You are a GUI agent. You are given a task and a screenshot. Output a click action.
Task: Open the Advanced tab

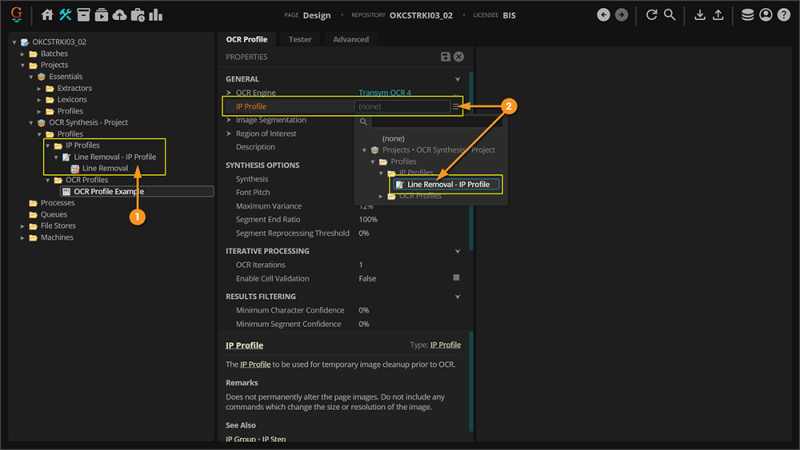pyautogui.click(x=350, y=39)
